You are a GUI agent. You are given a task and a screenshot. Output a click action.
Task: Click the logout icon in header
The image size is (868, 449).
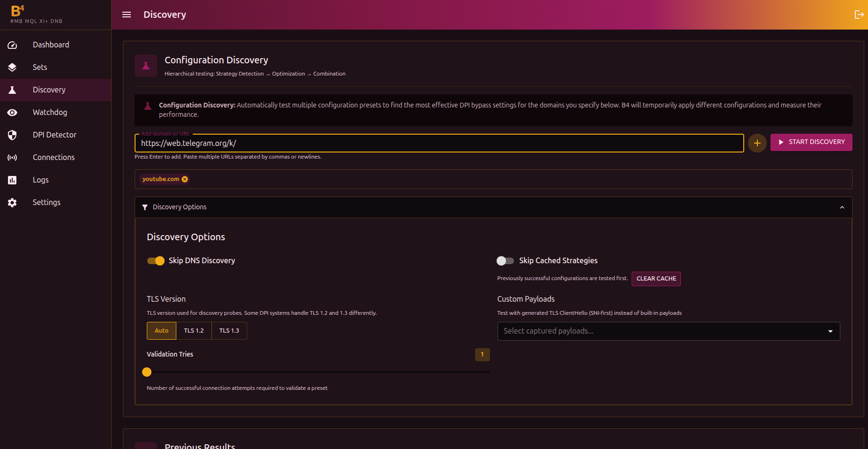point(859,15)
